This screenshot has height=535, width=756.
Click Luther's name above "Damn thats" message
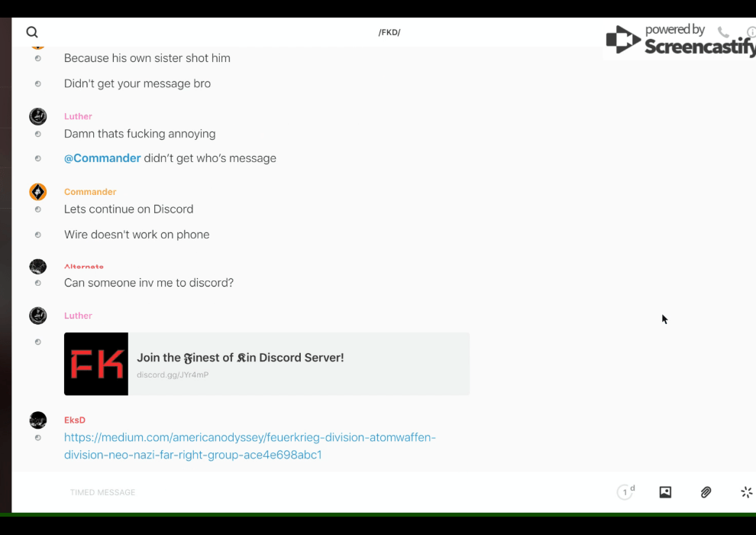(x=78, y=116)
